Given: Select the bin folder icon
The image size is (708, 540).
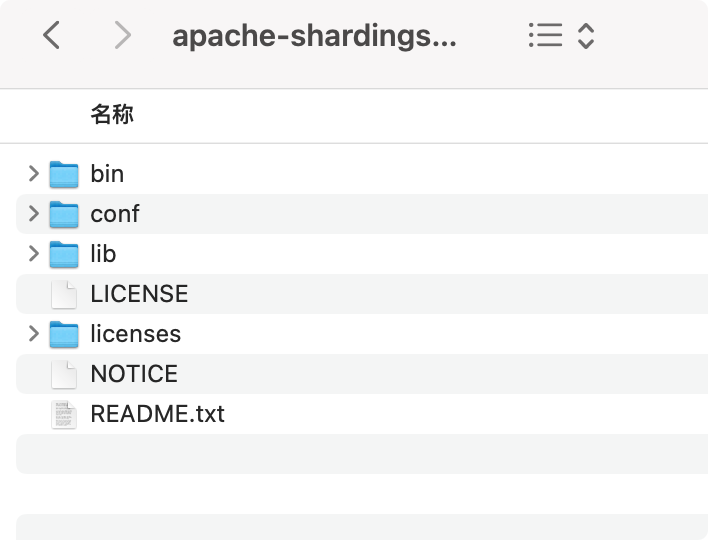Looking at the screenshot, I should click(64, 174).
